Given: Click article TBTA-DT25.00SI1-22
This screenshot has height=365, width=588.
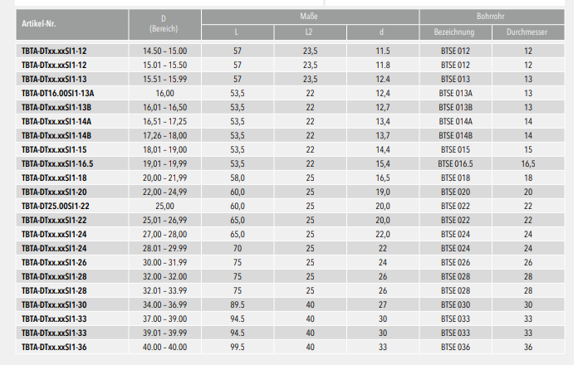Looking at the screenshot, I should coord(56,206).
